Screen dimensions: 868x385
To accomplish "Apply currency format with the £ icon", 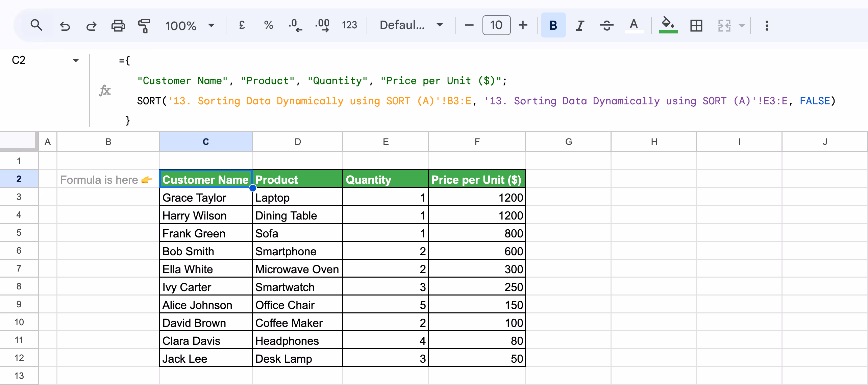I will (x=242, y=25).
